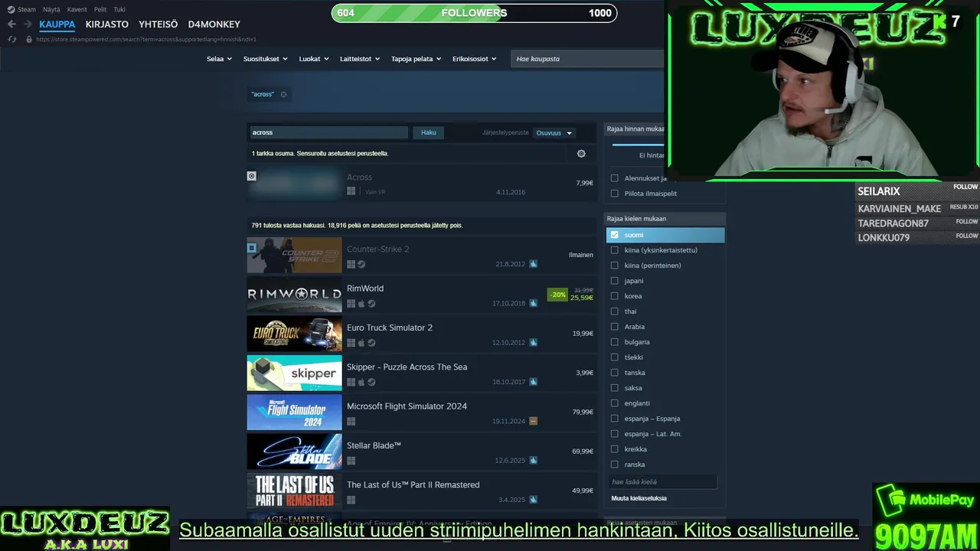Open the RimWorld search result
This screenshot has width=980, height=551.
tap(421, 295)
